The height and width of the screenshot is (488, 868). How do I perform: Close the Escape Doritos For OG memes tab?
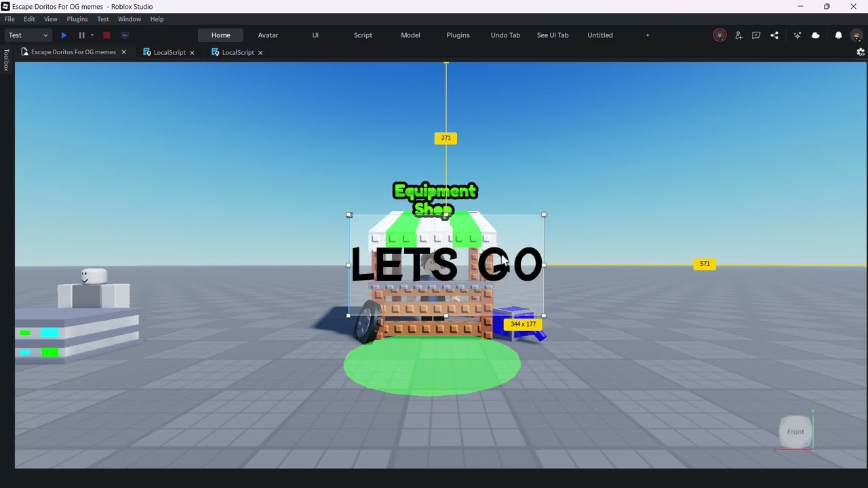[x=123, y=52]
